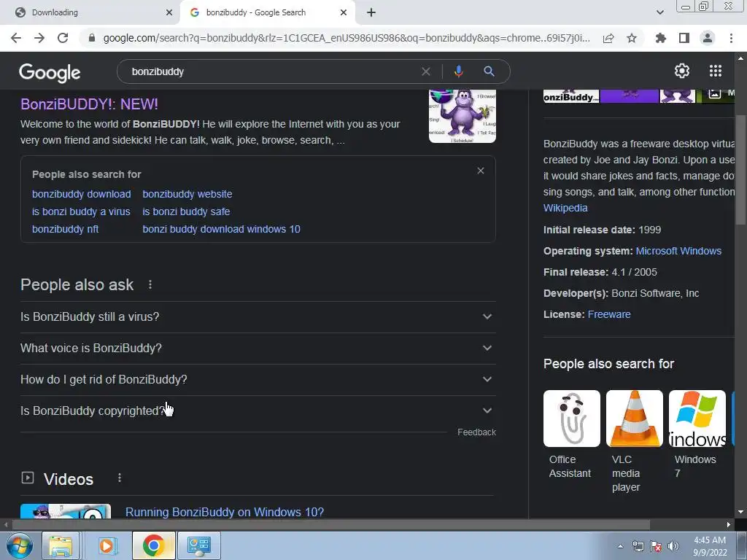Search for bonzibuddy website
The height and width of the screenshot is (560, 747).
tap(187, 194)
